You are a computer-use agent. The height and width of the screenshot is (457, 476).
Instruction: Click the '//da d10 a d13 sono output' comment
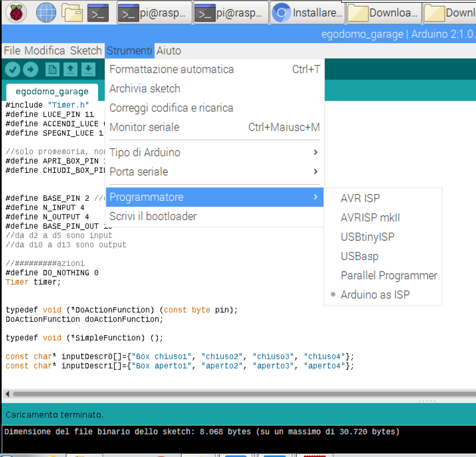66,245
